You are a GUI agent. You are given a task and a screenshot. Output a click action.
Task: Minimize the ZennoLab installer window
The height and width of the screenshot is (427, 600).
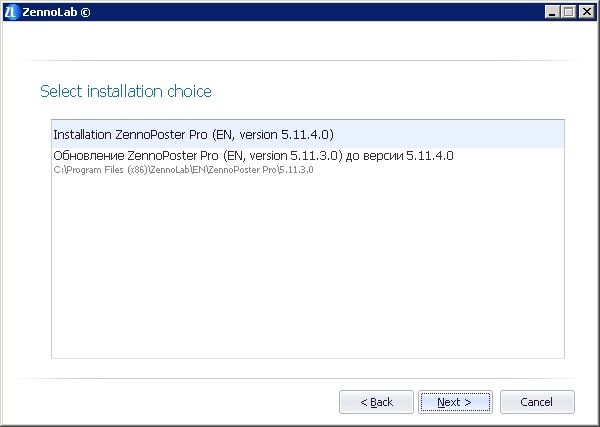pyautogui.click(x=553, y=11)
